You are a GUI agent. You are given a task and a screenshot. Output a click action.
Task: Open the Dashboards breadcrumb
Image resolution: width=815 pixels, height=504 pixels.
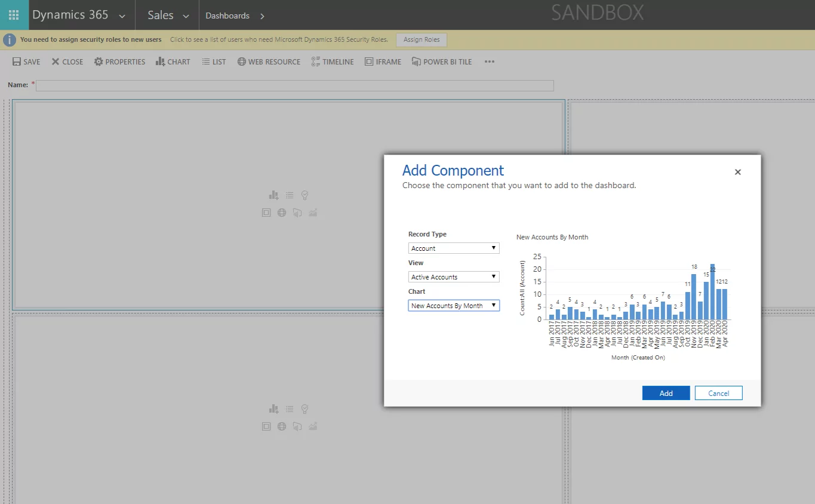pos(227,16)
